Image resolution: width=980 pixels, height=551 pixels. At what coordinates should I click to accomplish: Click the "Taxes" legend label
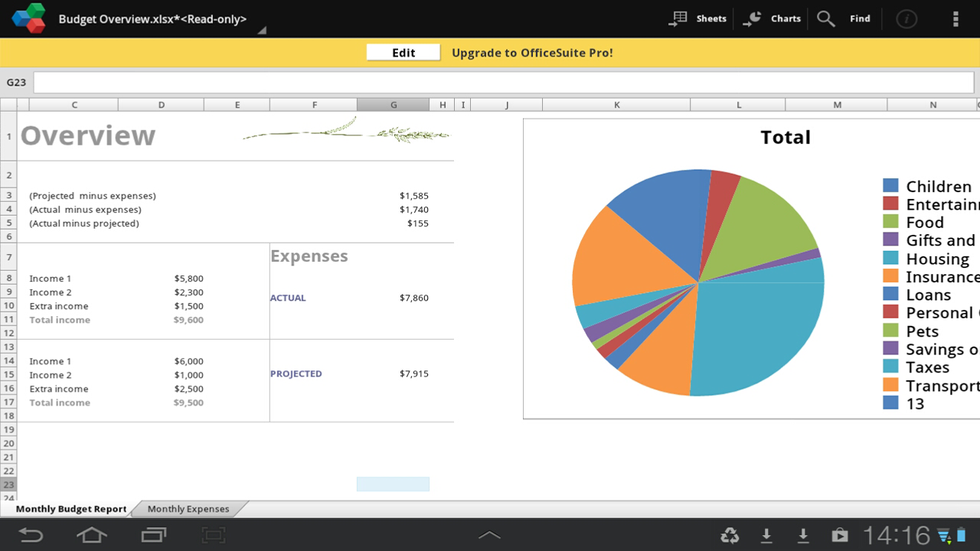928,367
